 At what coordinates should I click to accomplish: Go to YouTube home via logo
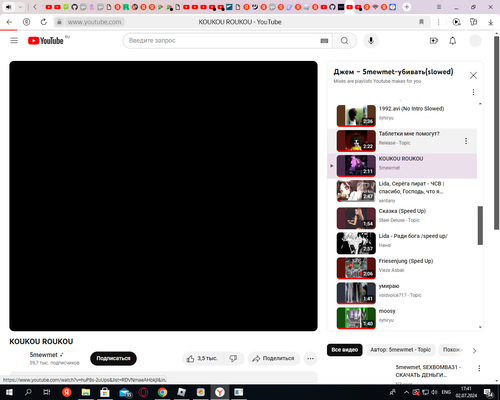pos(45,41)
